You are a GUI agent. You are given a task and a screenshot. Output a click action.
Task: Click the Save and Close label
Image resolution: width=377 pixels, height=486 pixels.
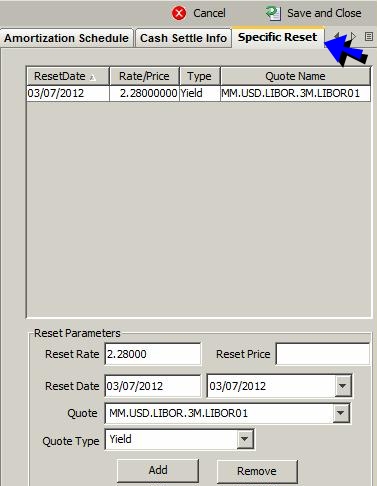(x=324, y=13)
